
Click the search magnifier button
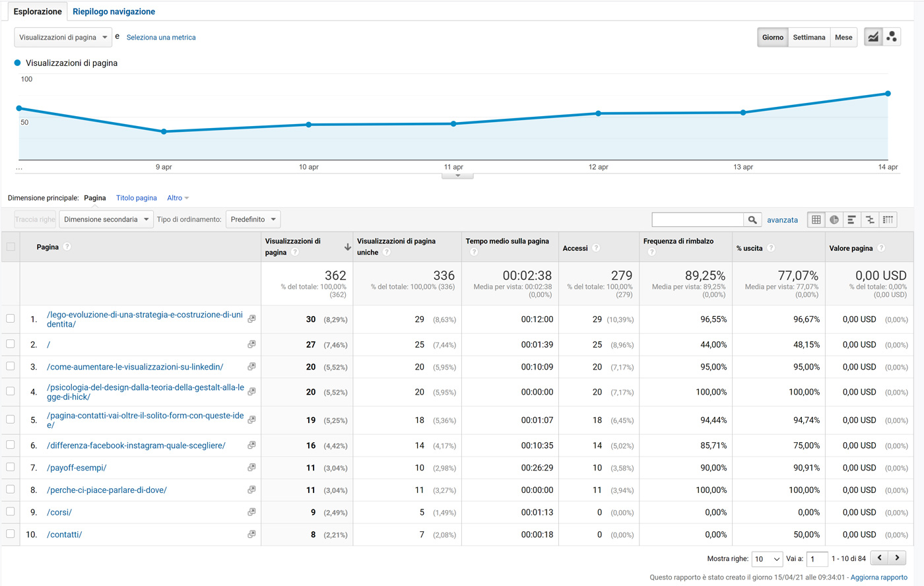click(x=752, y=220)
